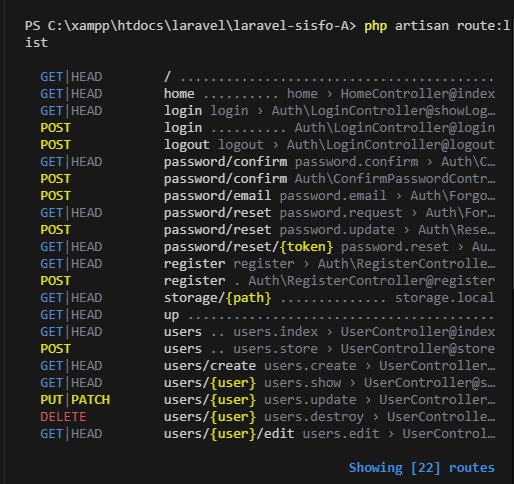Click the 'GET|HEAD' label on the '/' route
Screen dimensions: 514x484
click(71, 77)
